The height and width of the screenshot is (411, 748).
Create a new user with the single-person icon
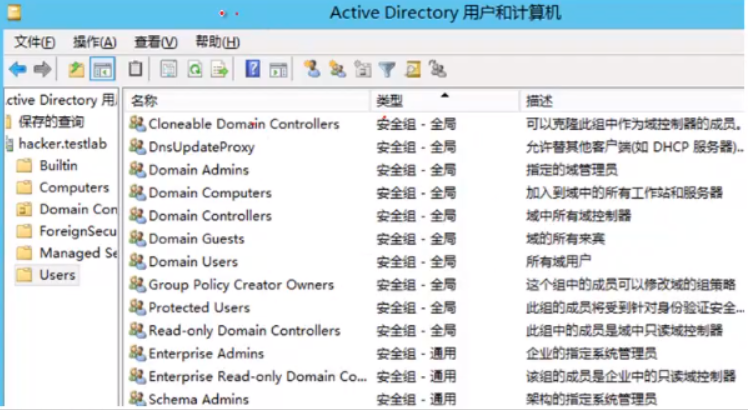click(x=312, y=69)
